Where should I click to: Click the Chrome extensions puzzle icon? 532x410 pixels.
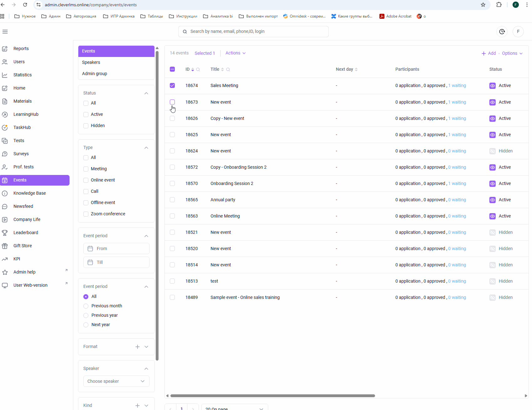point(499,5)
